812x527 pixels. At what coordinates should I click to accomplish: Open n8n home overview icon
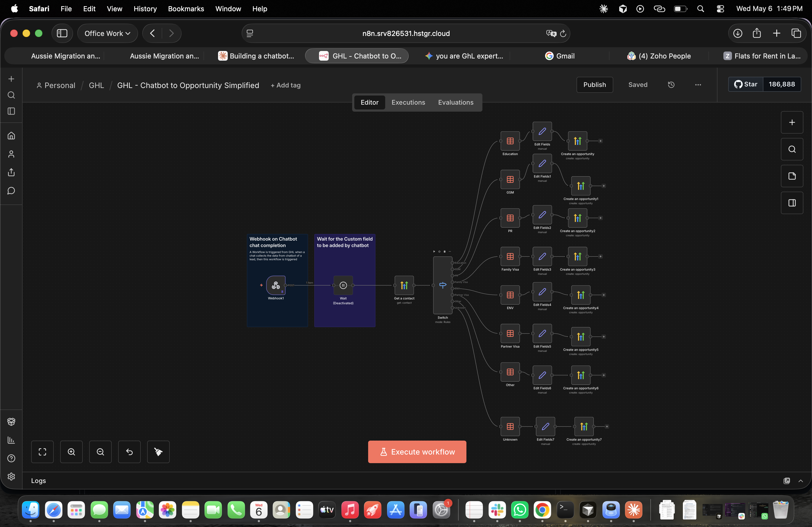tap(11, 136)
